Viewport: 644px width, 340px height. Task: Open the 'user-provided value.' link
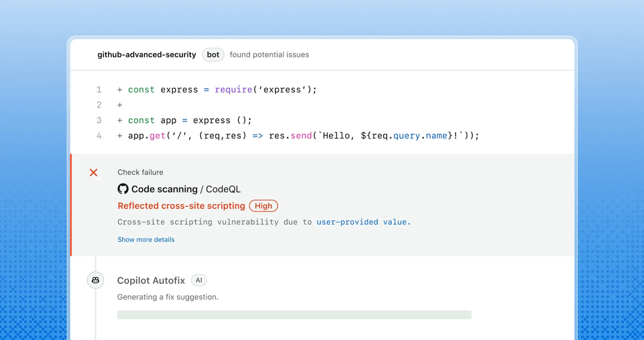click(364, 222)
